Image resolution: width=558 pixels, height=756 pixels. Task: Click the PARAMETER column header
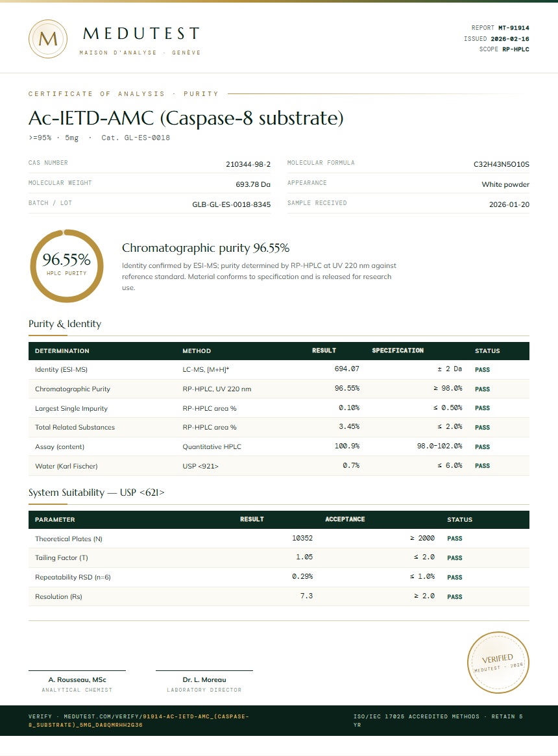(55, 520)
